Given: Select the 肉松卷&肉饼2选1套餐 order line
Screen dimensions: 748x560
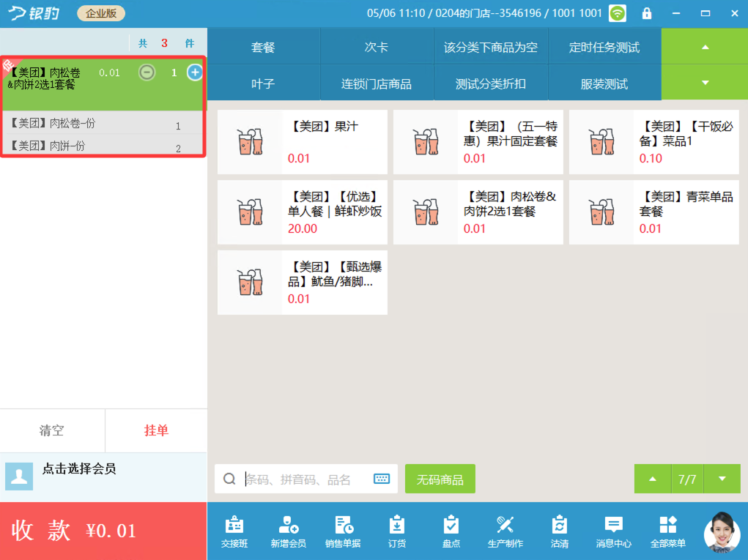Looking at the screenshot, I should tap(103, 84).
